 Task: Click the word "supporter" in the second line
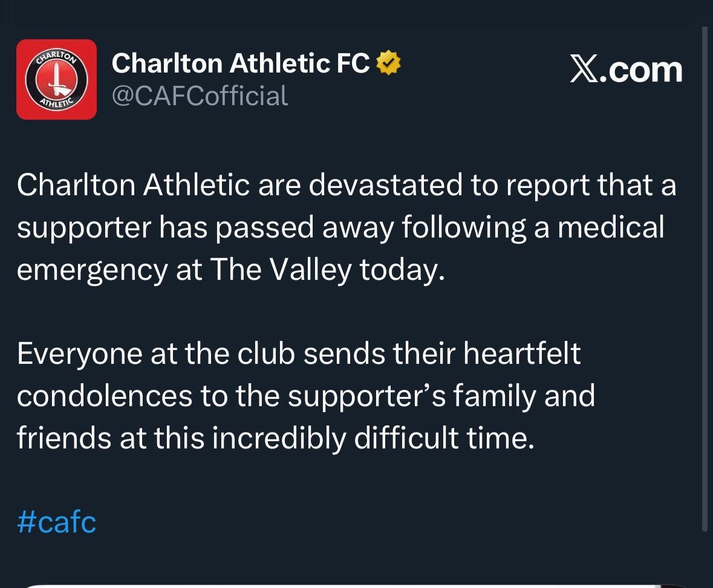pos(84,228)
